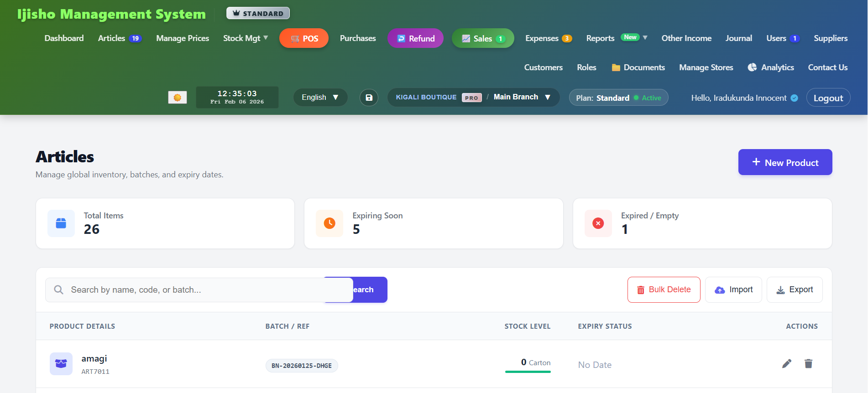Open the Main Branch selector dropdown
868x393 pixels.
pos(522,97)
